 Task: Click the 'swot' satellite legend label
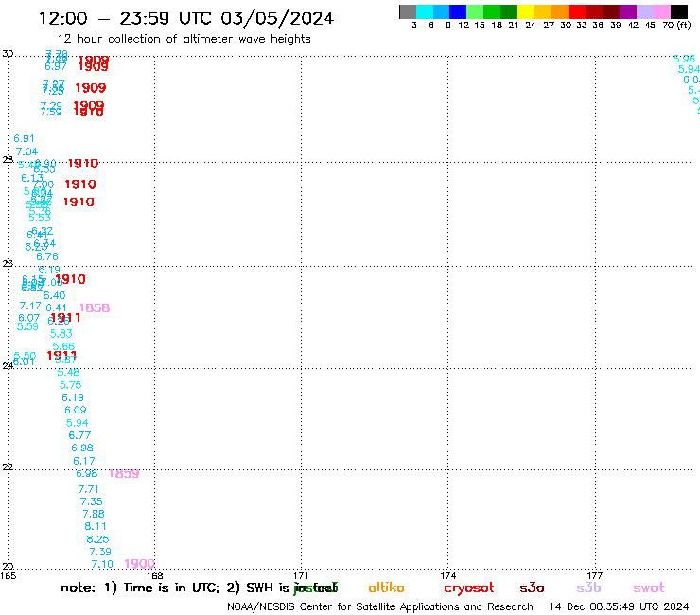tap(649, 588)
